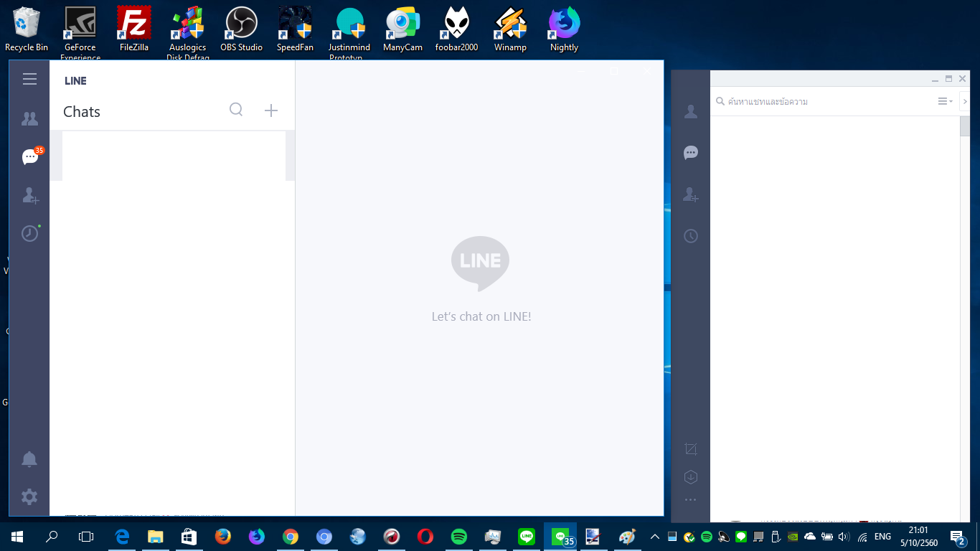This screenshot has width=980, height=551.
Task: Open the chat list sort dropdown
Action: pyautogui.click(x=946, y=102)
